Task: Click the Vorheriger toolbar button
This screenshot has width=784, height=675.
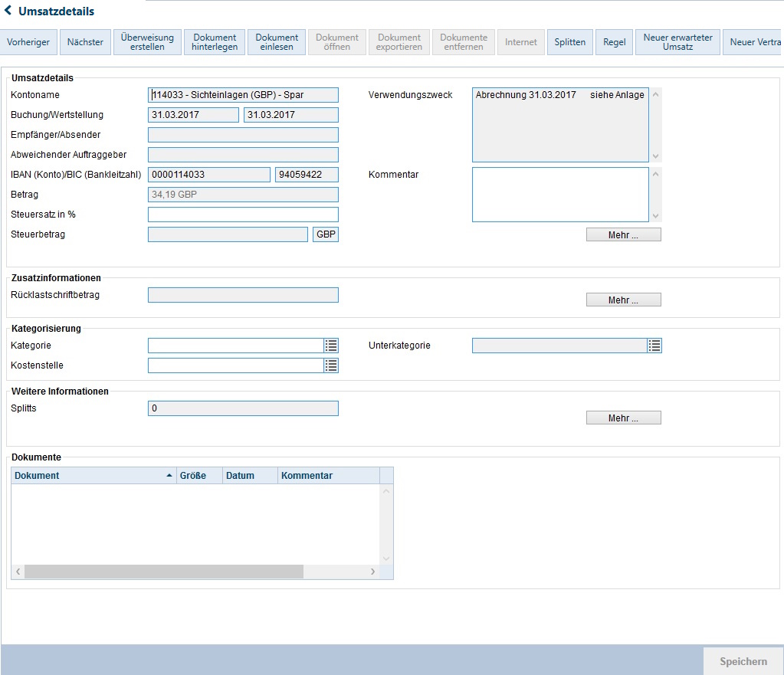Action: [28, 42]
